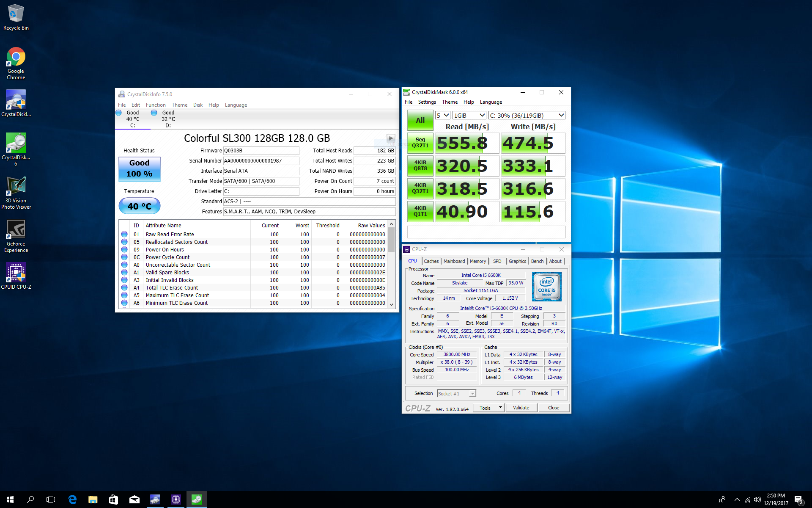Open Function menu in CrystalDiskInfo
This screenshot has height=508, width=812.
(x=156, y=105)
